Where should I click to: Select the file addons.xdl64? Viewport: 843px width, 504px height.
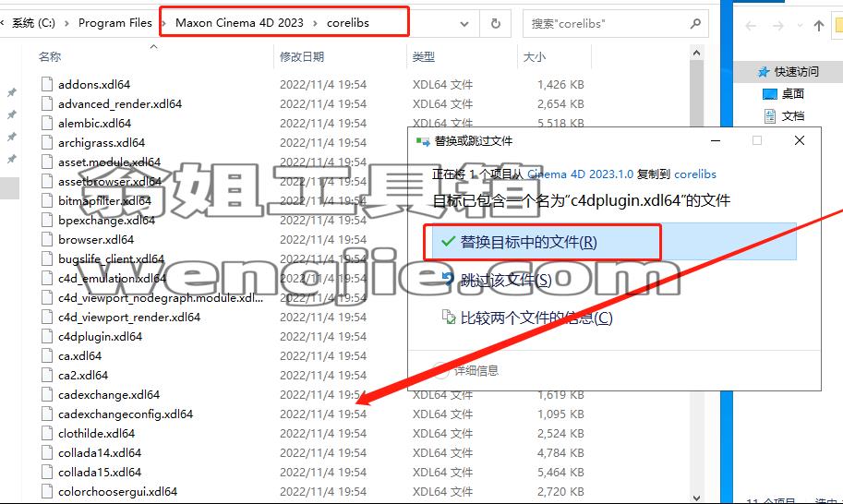pyautogui.click(x=94, y=84)
